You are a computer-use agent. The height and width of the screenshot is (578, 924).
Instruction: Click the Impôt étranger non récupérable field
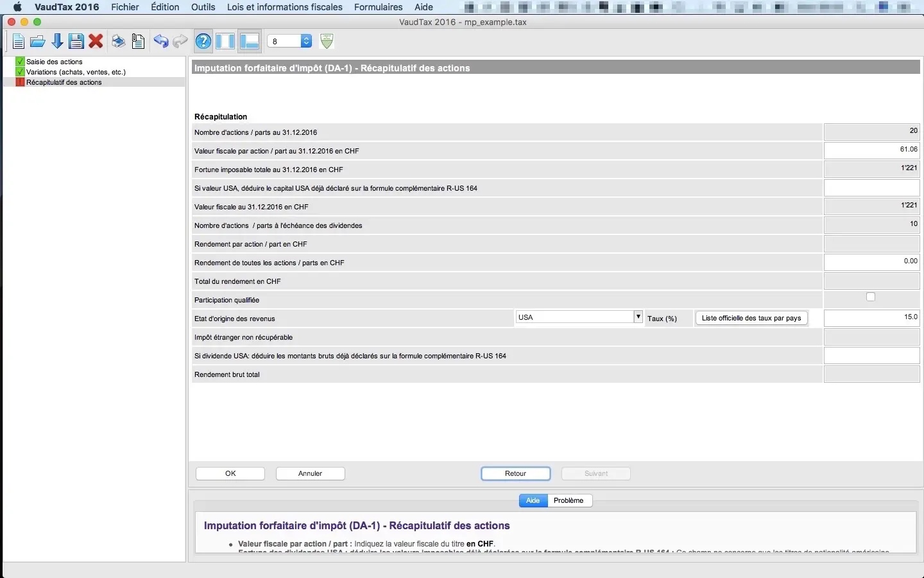click(872, 337)
